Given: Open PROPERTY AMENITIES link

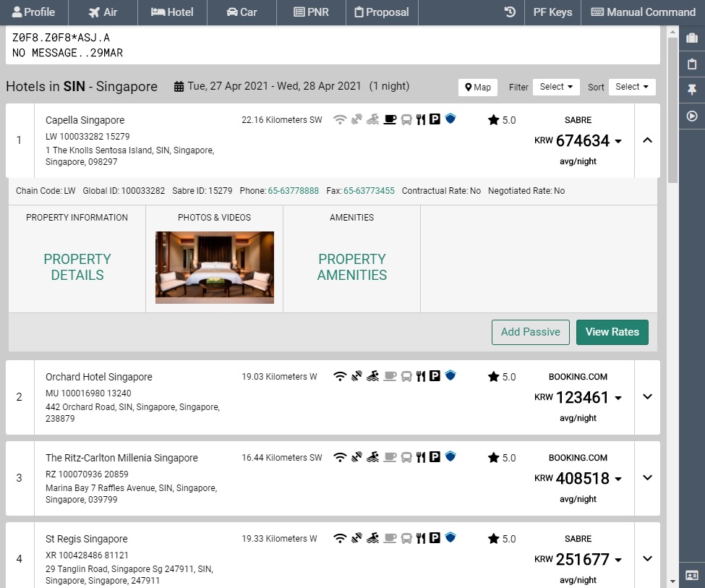Looking at the screenshot, I should 352,267.
